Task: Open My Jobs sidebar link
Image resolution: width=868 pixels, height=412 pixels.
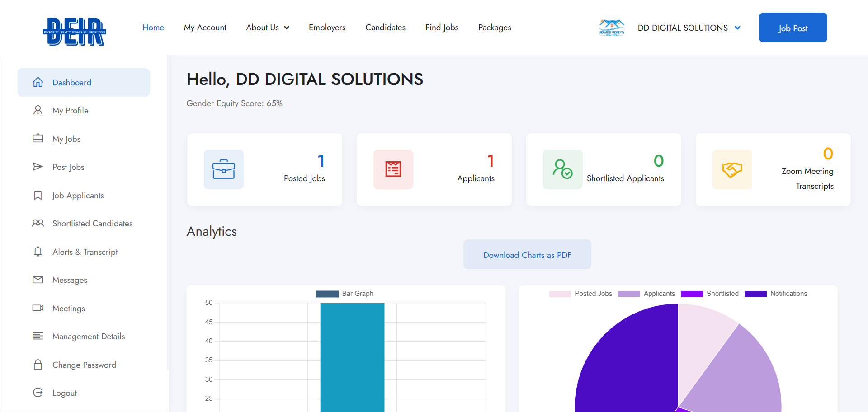Action: [66, 139]
